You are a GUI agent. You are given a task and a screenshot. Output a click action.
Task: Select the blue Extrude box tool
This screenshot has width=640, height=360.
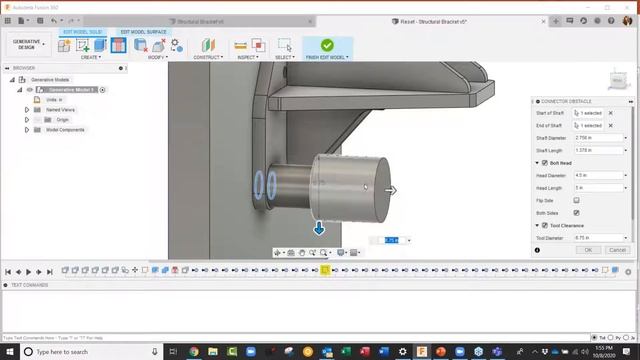point(100,45)
